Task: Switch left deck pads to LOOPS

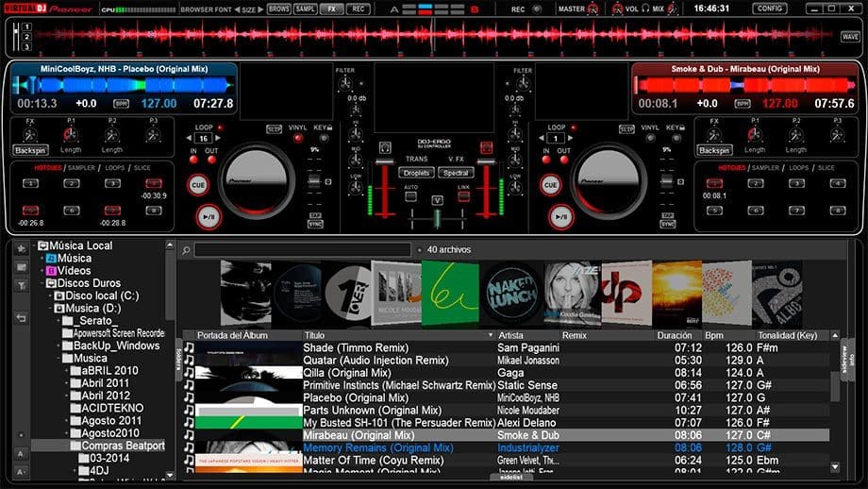Action: 114,168
